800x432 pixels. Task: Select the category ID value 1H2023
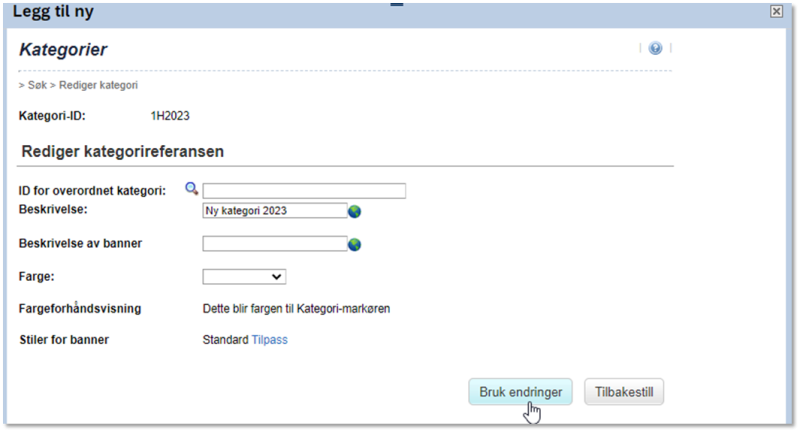[x=170, y=116]
